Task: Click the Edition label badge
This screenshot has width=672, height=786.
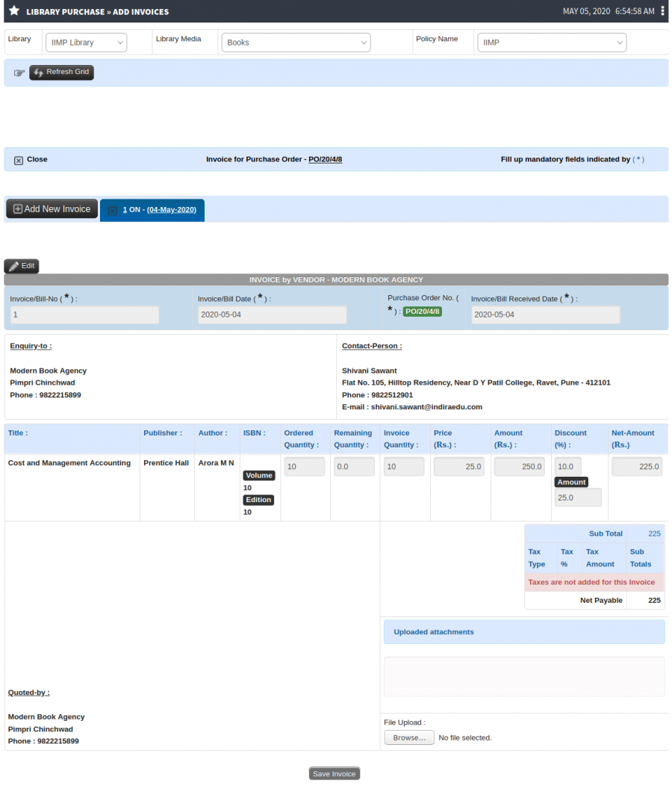Action: pyautogui.click(x=258, y=500)
